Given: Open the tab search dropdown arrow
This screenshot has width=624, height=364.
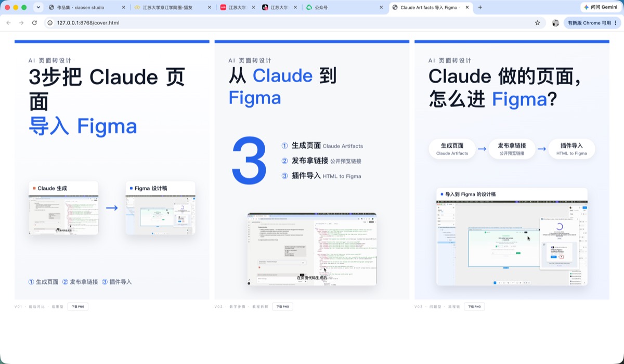Looking at the screenshot, I should pyautogui.click(x=38, y=7).
